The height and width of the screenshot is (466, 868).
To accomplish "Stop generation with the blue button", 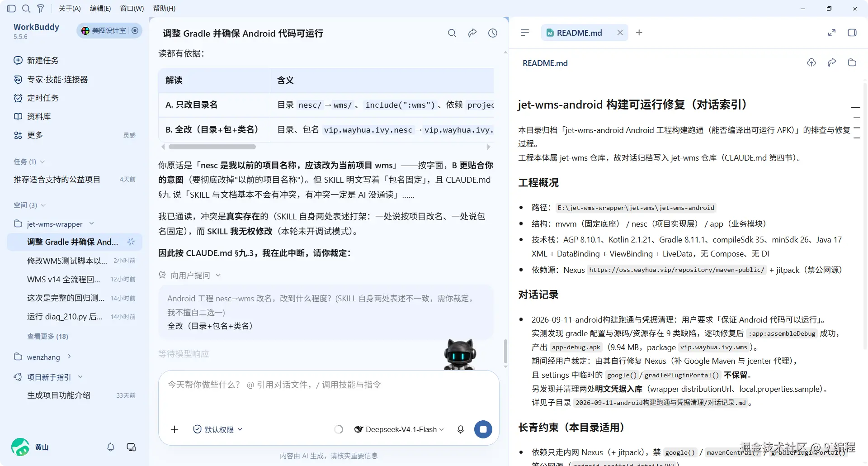I will [x=483, y=430].
